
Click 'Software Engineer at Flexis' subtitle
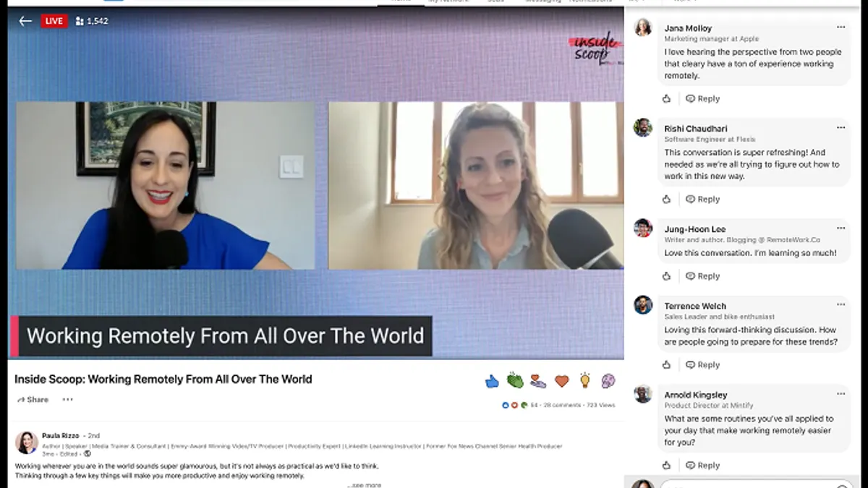click(x=710, y=140)
